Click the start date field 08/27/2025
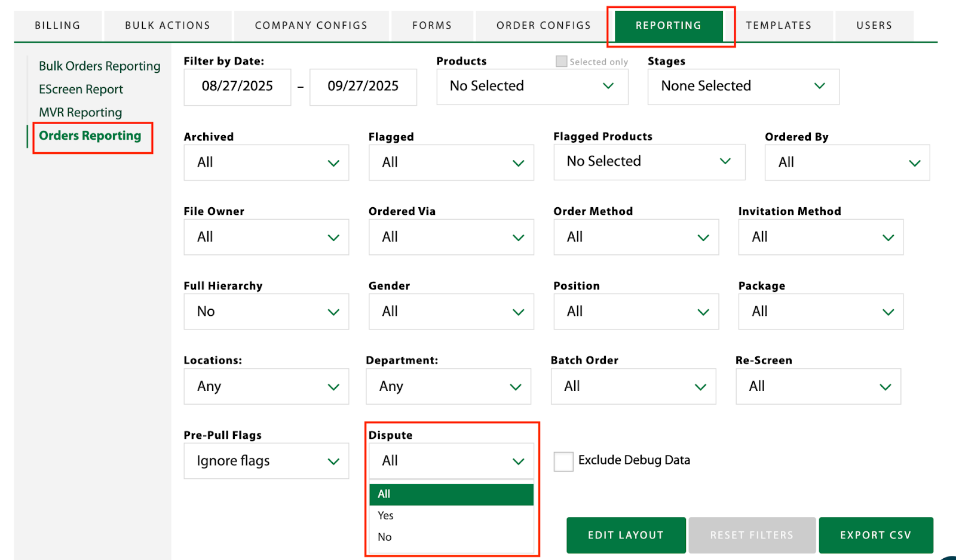956x560 pixels. click(x=237, y=87)
